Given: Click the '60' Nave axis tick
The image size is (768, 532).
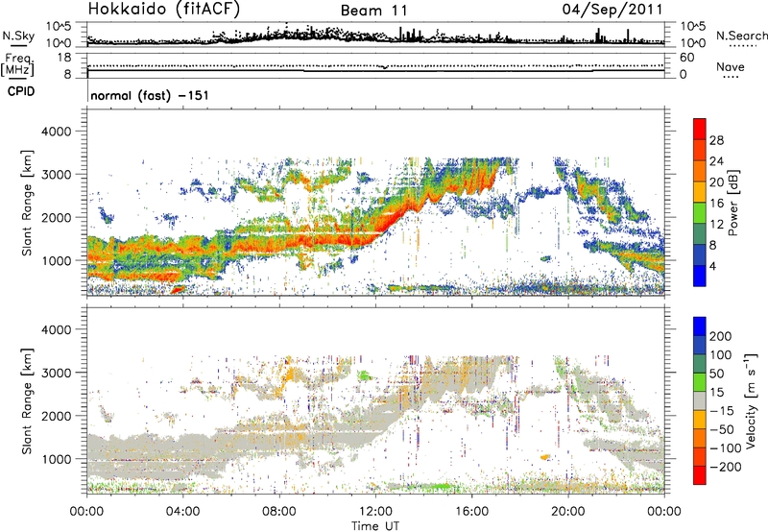Looking at the screenshot, I should click(x=687, y=58).
